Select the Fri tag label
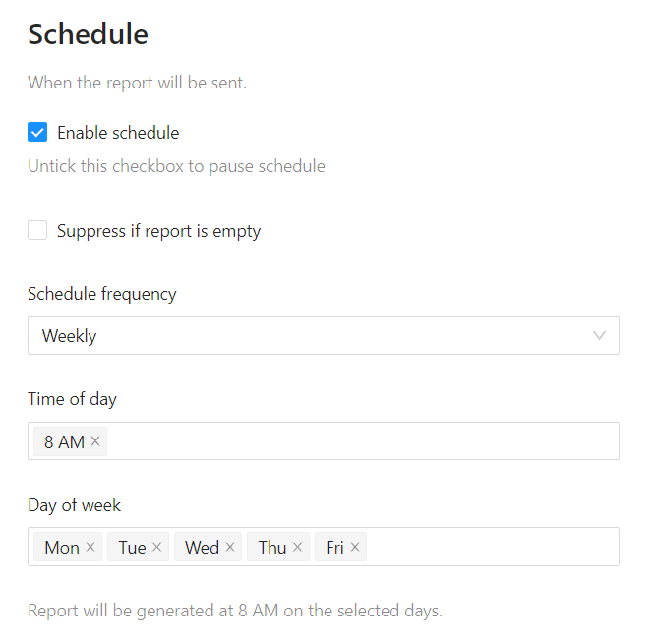 click(x=334, y=547)
